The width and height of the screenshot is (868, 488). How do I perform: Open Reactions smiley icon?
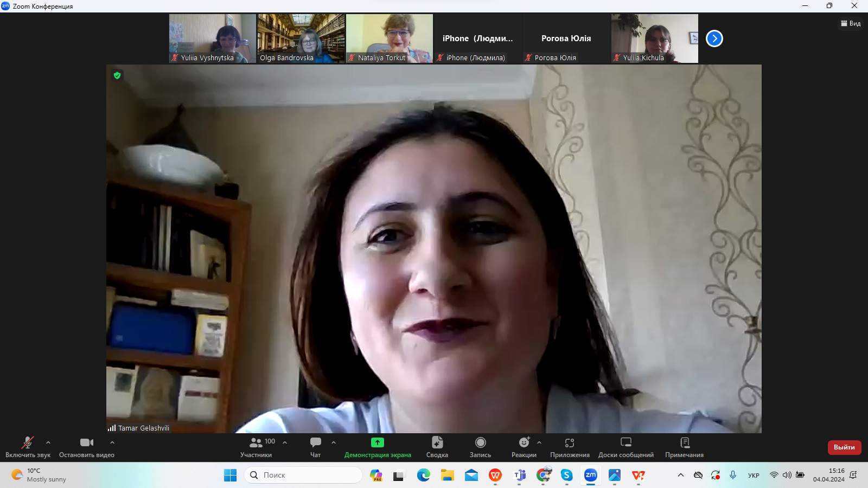point(524,442)
